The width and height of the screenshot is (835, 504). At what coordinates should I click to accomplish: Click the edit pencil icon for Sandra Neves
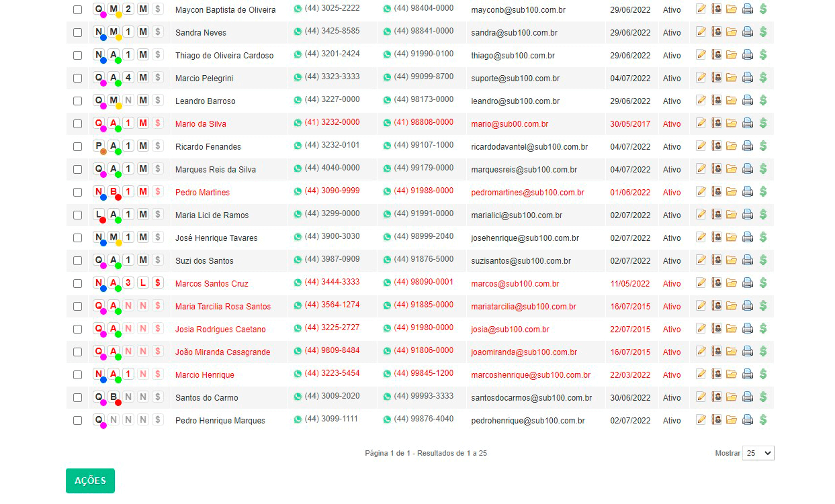701,32
